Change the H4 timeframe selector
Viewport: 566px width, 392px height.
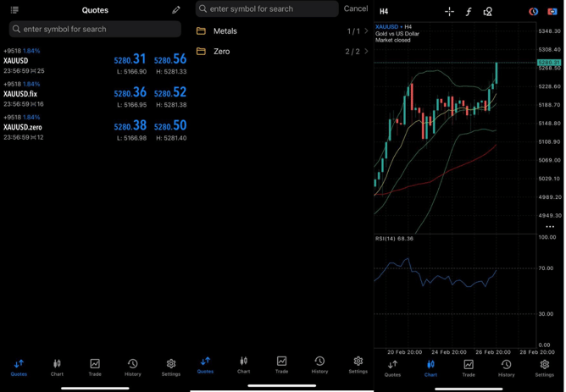pos(384,12)
